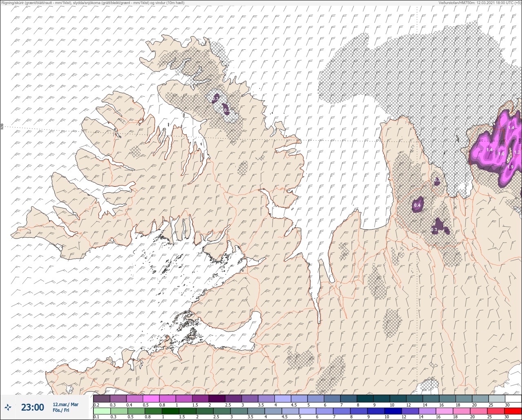Click the 23:00 forecast time display

point(33,407)
